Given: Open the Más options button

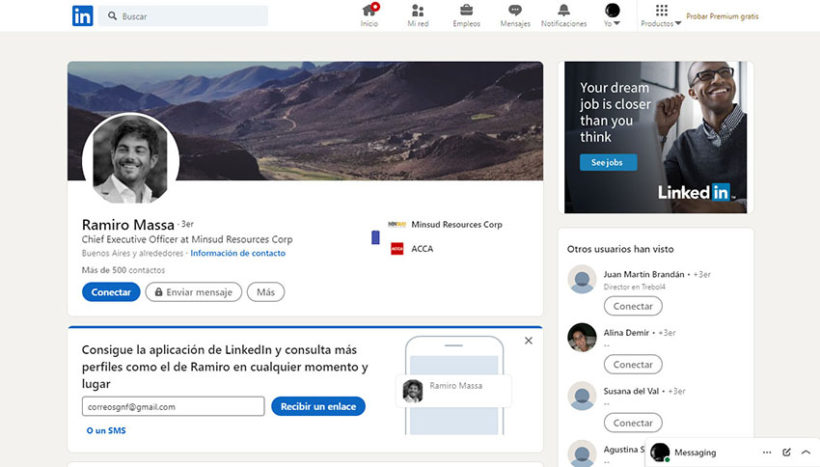Looking at the screenshot, I should click(265, 292).
